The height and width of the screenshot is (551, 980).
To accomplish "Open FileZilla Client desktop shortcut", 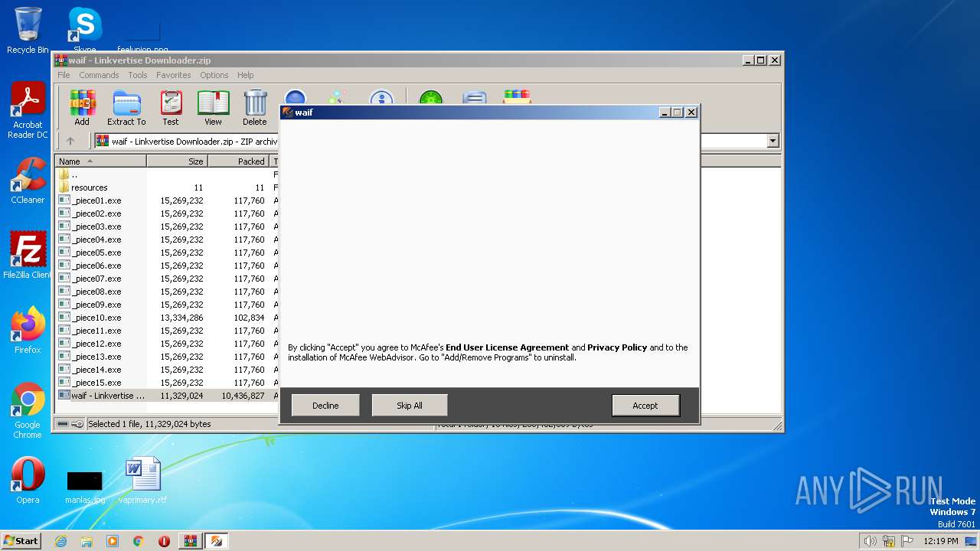I will [28, 256].
